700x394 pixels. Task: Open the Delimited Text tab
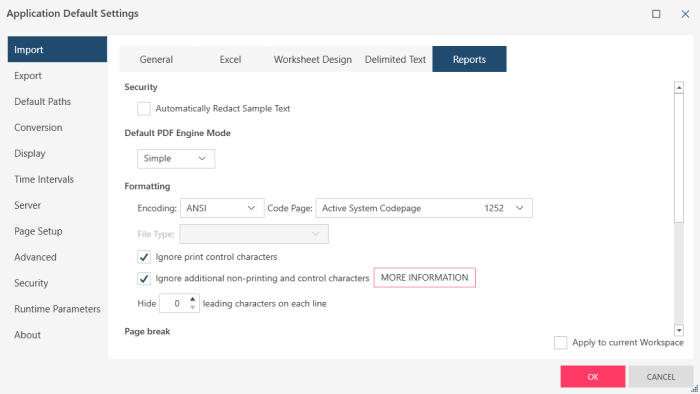(395, 59)
